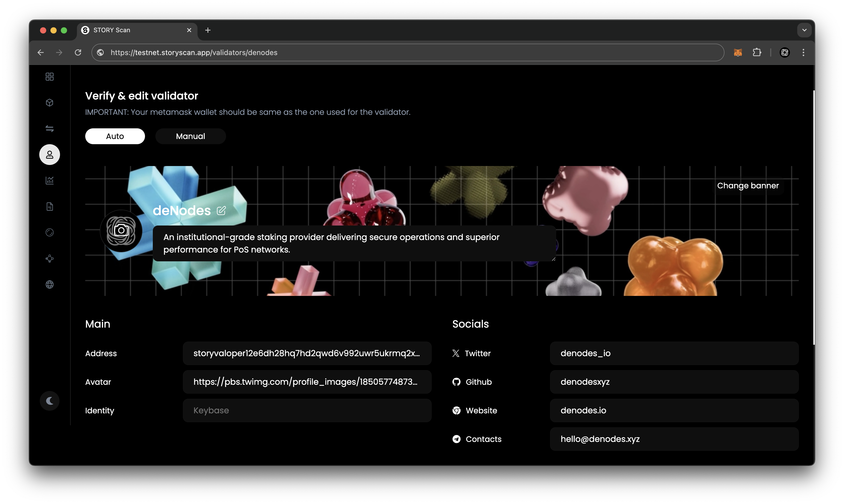This screenshot has width=844, height=504.
Task: Click the Website chrome logo icon
Action: click(457, 410)
